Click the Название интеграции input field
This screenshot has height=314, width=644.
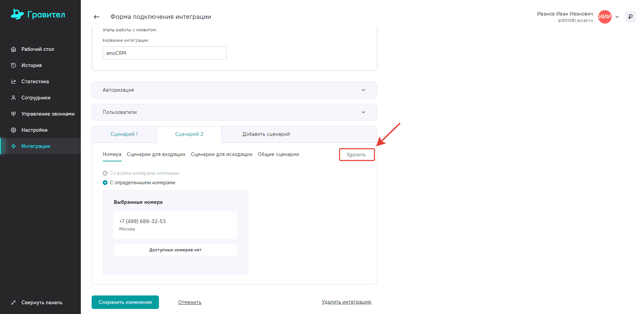click(x=164, y=53)
